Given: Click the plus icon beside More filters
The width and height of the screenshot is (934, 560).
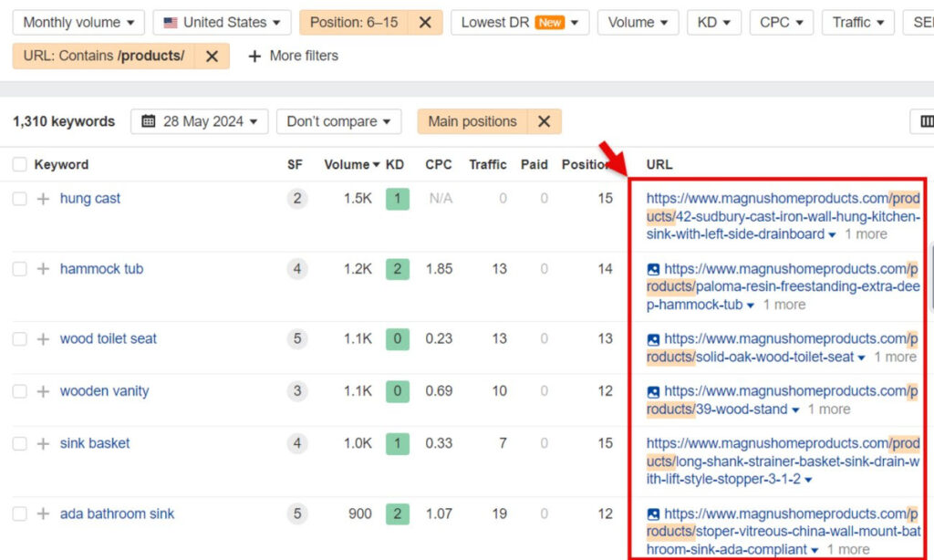Looking at the screenshot, I should pos(254,56).
